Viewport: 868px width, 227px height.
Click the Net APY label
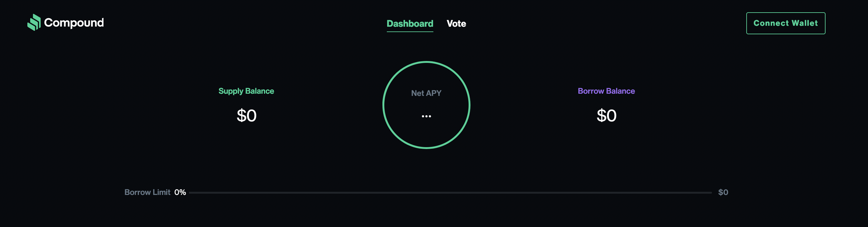pos(426,93)
